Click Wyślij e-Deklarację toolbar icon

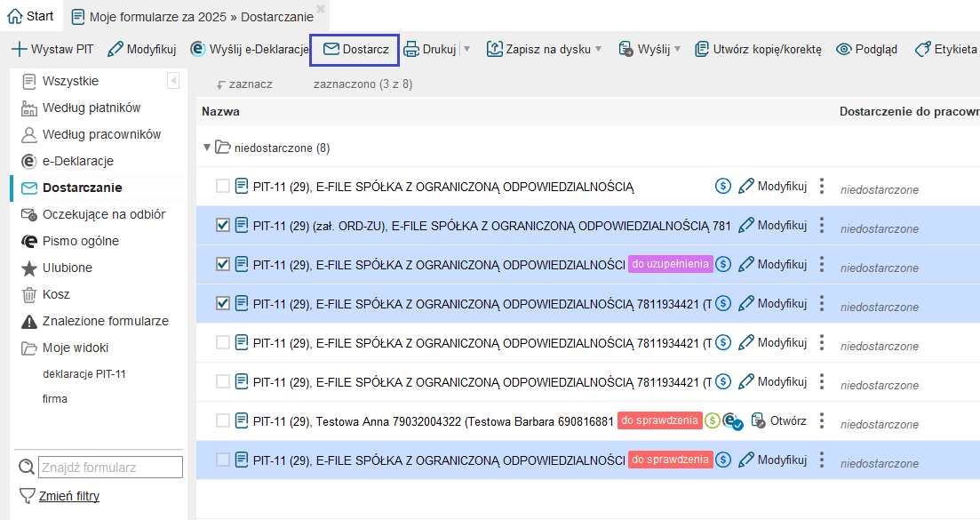coord(198,49)
